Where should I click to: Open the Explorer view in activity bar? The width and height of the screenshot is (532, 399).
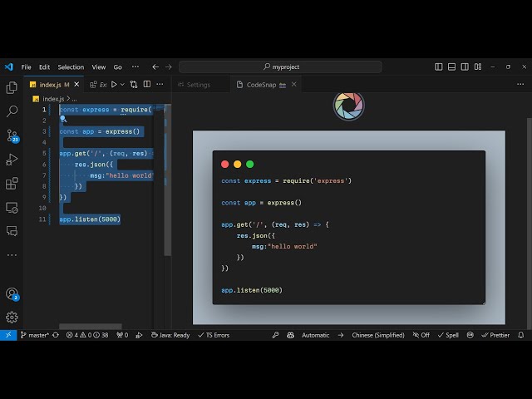tap(12, 87)
